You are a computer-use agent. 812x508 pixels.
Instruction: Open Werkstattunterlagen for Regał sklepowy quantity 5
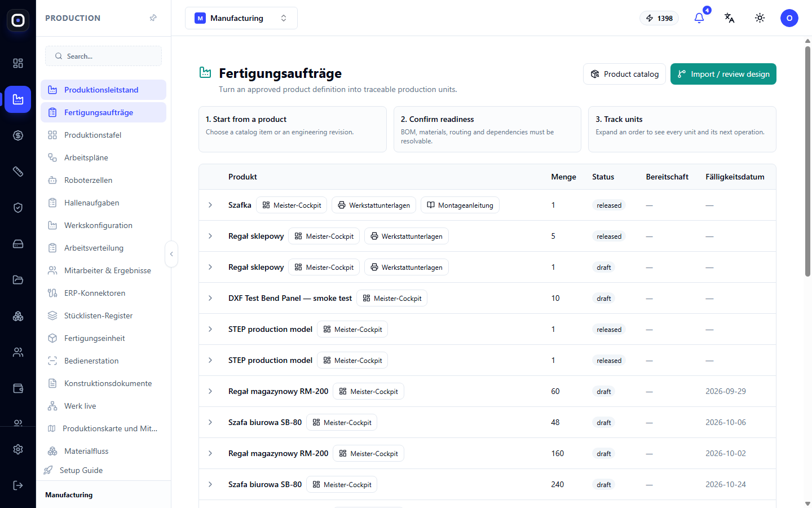tap(407, 236)
